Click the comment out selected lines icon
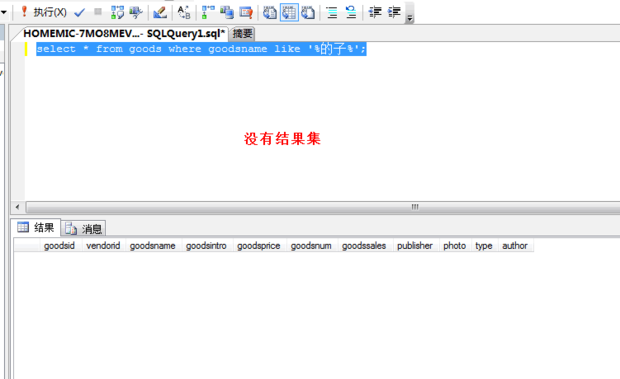Image resolution: width=620 pixels, height=379 pixels. [332, 12]
